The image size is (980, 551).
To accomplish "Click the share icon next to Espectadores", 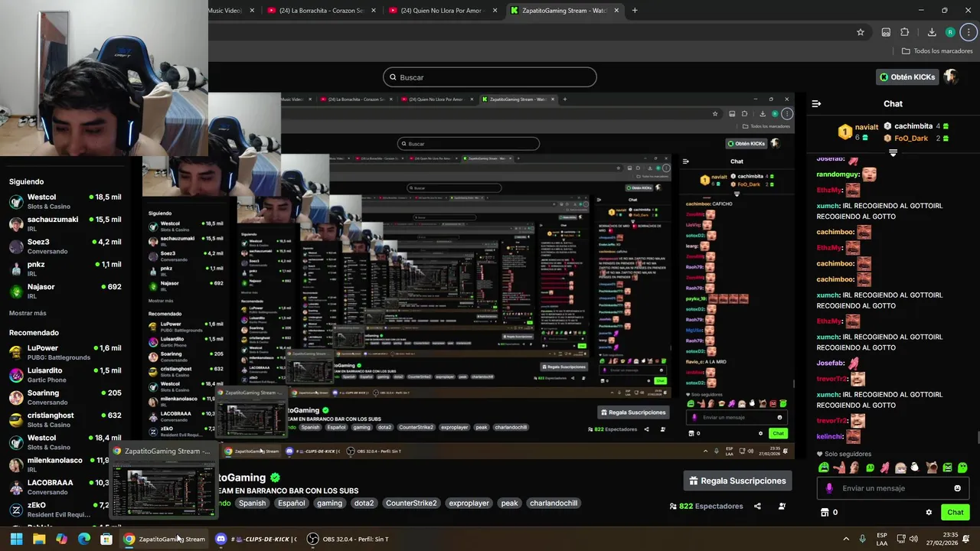I will click(x=757, y=506).
